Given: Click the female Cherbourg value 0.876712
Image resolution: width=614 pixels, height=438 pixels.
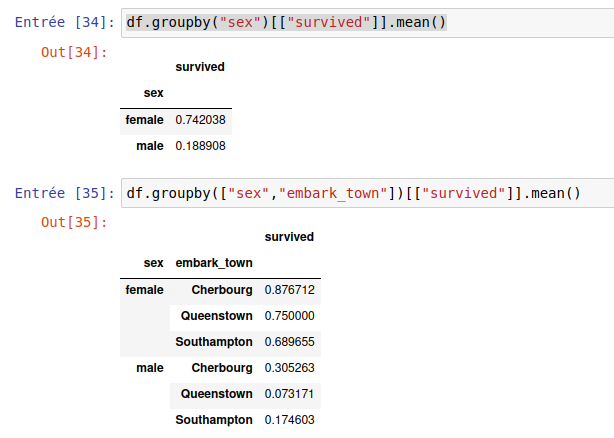Looking at the screenshot, I should click(x=289, y=290).
